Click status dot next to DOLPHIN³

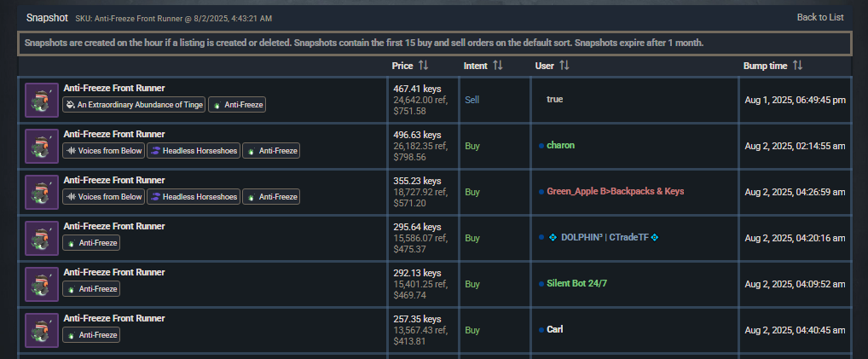(x=541, y=238)
